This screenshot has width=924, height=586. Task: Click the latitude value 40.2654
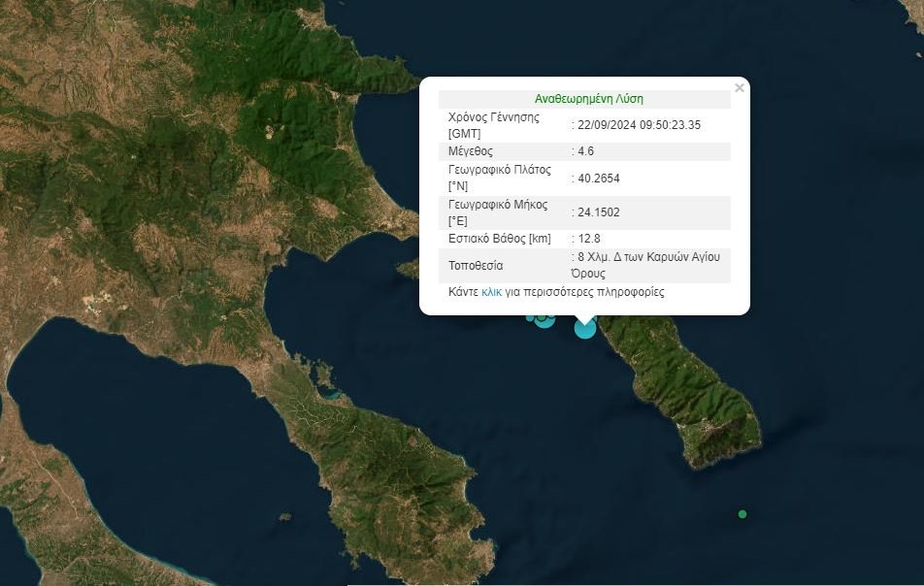(598, 179)
